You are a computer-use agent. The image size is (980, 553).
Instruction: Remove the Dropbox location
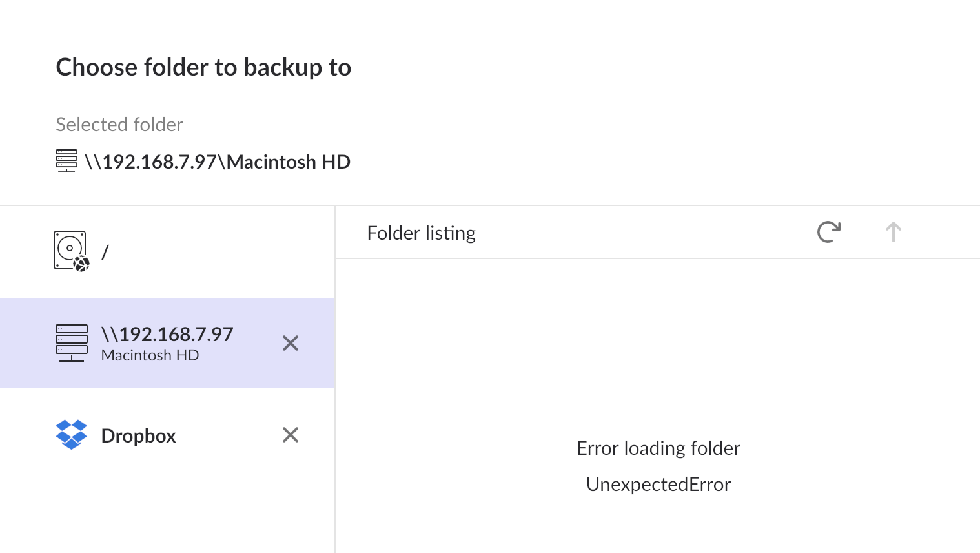click(291, 435)
